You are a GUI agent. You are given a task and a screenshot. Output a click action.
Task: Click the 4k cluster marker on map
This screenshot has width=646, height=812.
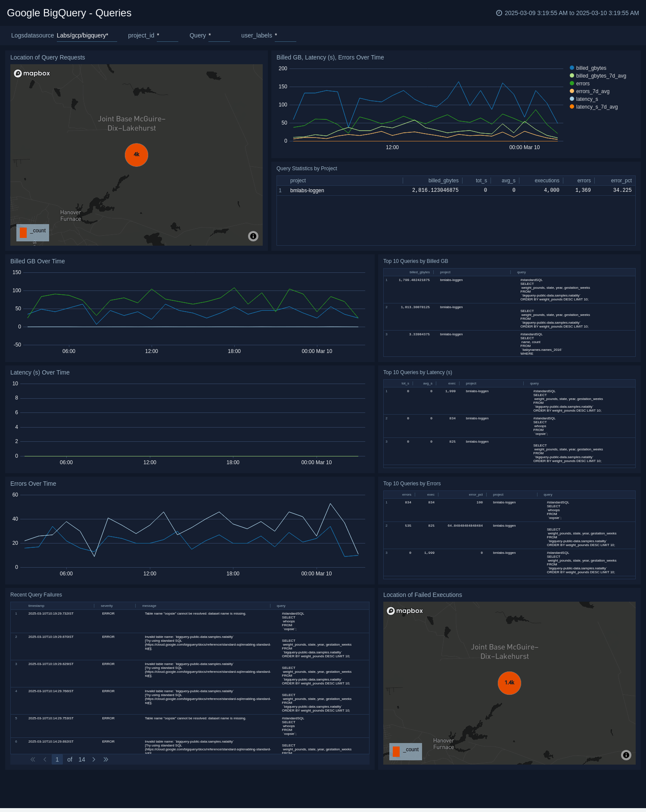137,155
